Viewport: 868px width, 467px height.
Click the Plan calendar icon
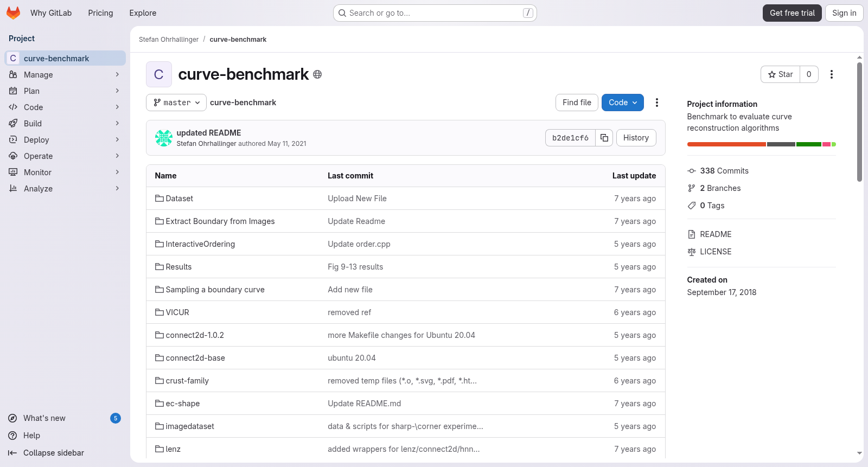tap(13, 91)
